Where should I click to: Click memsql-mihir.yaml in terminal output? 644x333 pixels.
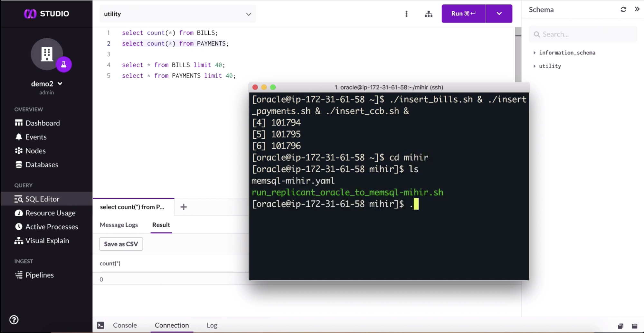point(293,181)
